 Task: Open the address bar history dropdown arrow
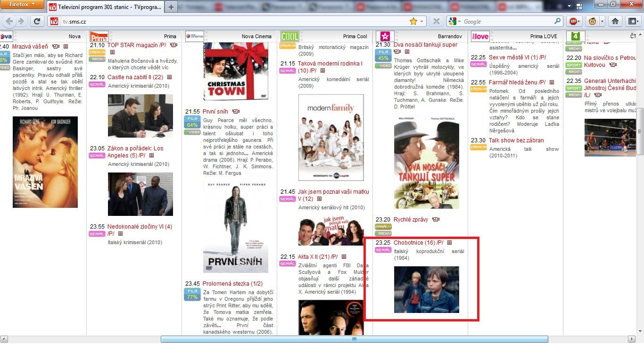pyautogui.click(x=421, y=21)
